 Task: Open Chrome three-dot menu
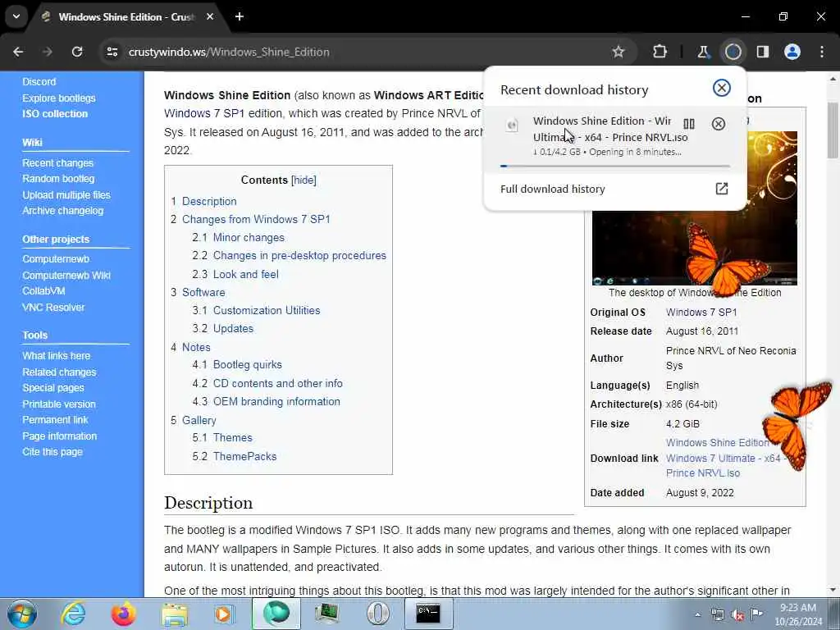pyautogui.click(x=822, y=52)
